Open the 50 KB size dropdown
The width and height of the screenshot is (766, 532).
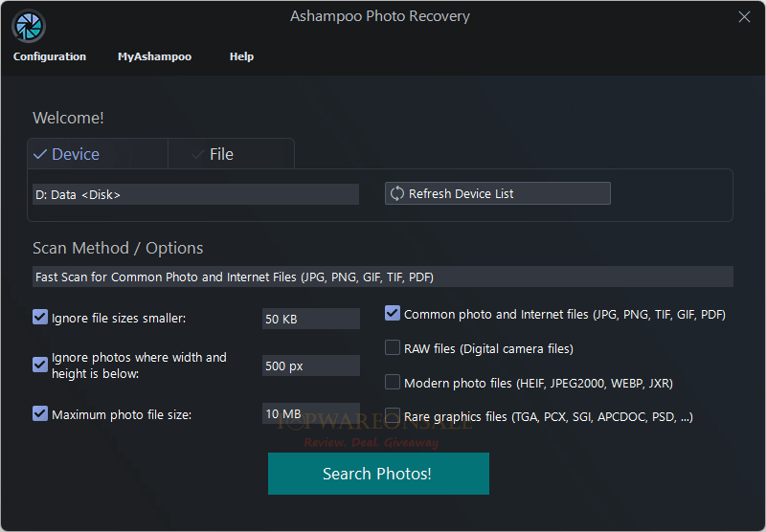coord(311,319)
